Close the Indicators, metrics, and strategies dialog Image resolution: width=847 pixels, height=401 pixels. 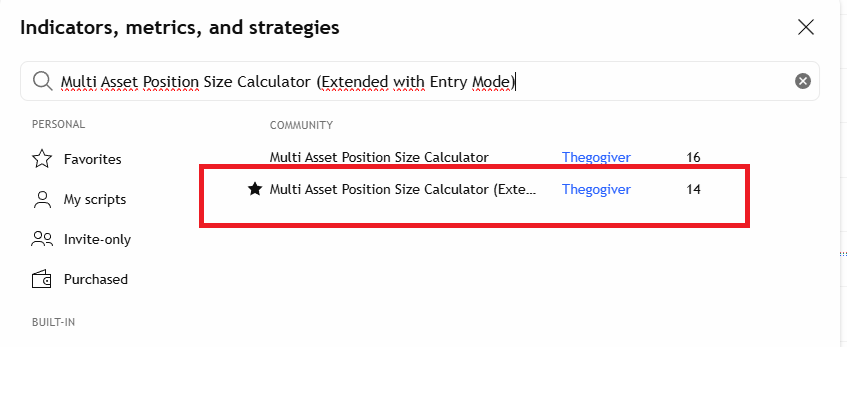click(806, 28)
